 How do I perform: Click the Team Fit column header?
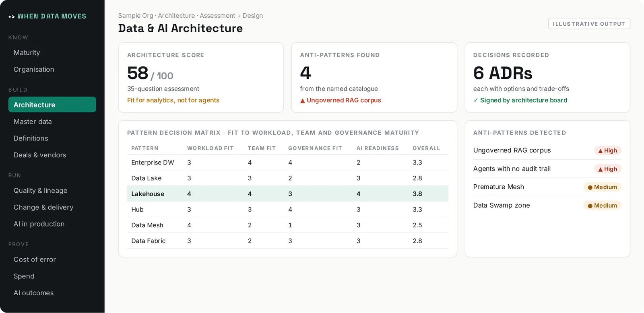click(x=262, y=148)
